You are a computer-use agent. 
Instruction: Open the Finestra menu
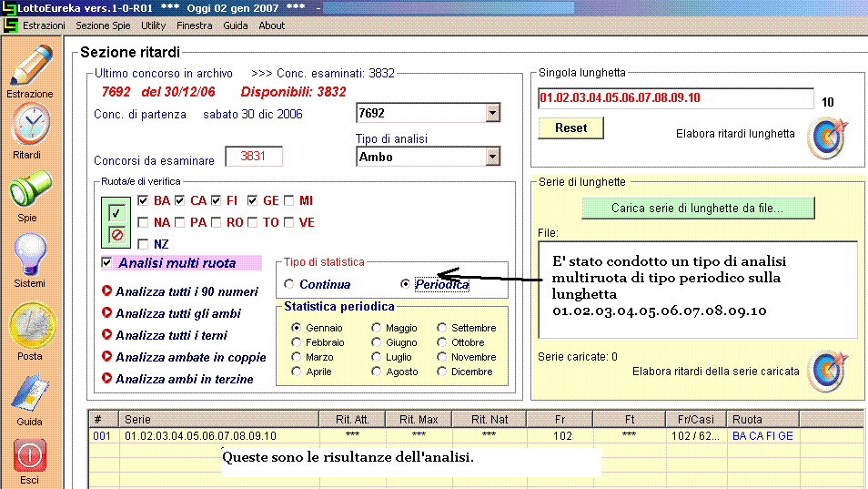(195, 25)
